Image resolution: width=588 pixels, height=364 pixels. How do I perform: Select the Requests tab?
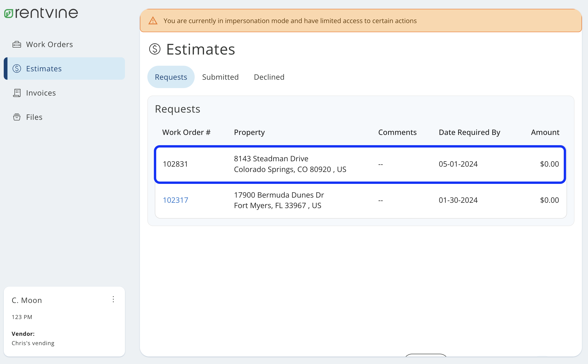[171, 77]
